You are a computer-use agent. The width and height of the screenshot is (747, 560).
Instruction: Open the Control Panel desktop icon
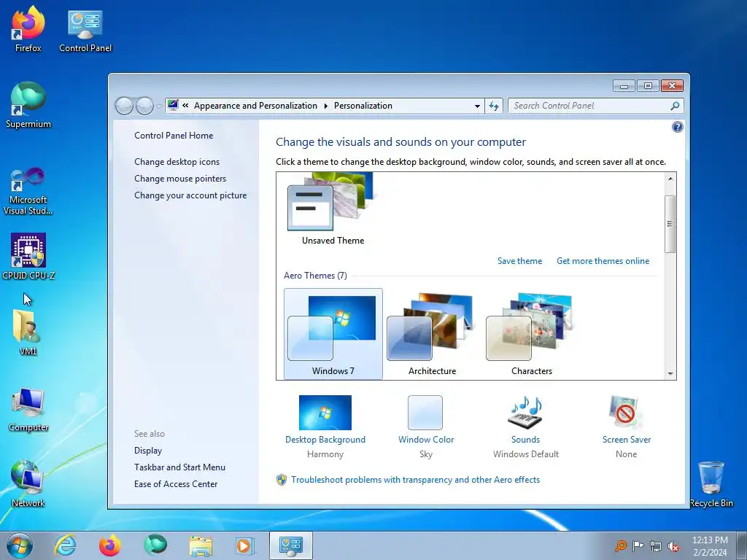click(85, 29)
